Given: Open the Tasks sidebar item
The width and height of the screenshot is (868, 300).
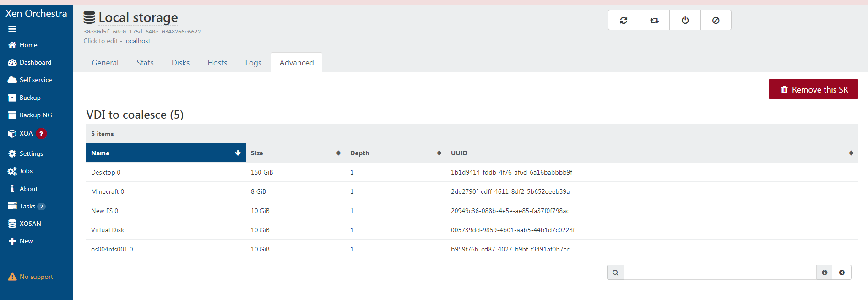Looking at the screenshot, I should click(27, 206).
